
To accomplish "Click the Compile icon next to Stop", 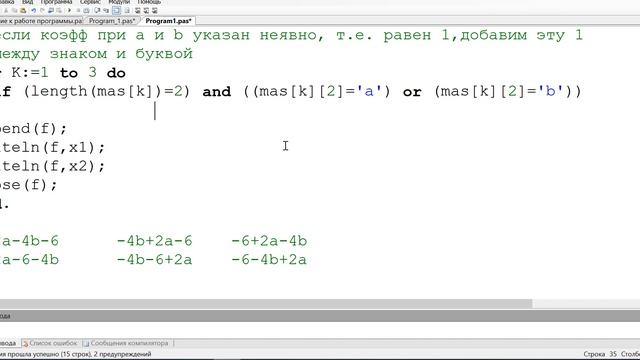I will click(86, 10).
